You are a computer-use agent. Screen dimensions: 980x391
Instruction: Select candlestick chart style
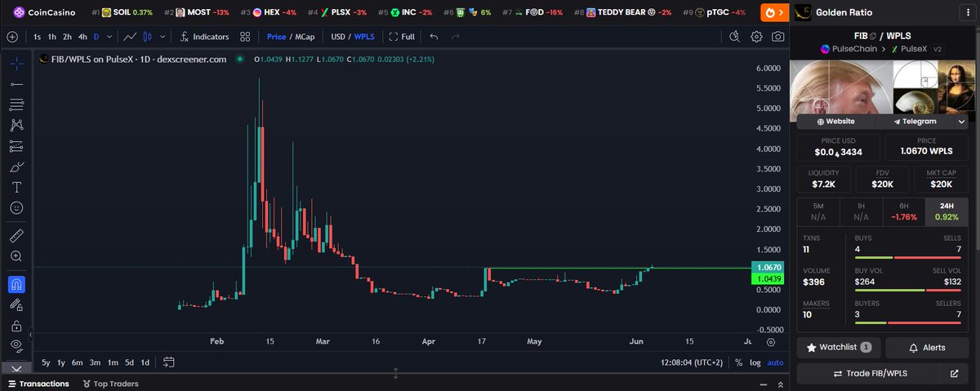[x=147, y=37]
